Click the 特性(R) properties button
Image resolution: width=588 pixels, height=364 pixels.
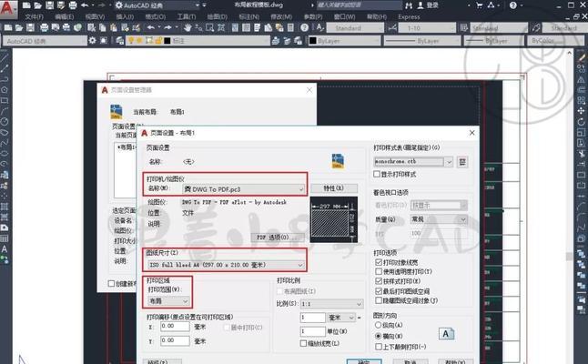tap(334, 188)
